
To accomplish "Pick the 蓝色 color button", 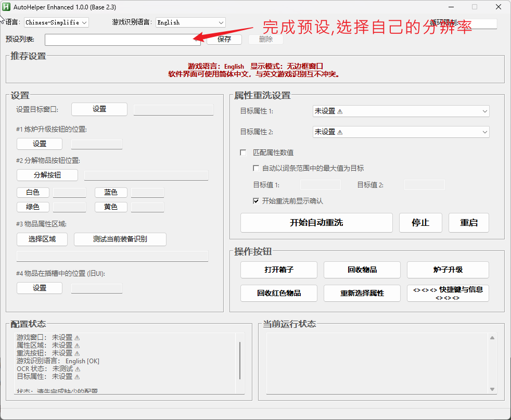I will point(111,192).
